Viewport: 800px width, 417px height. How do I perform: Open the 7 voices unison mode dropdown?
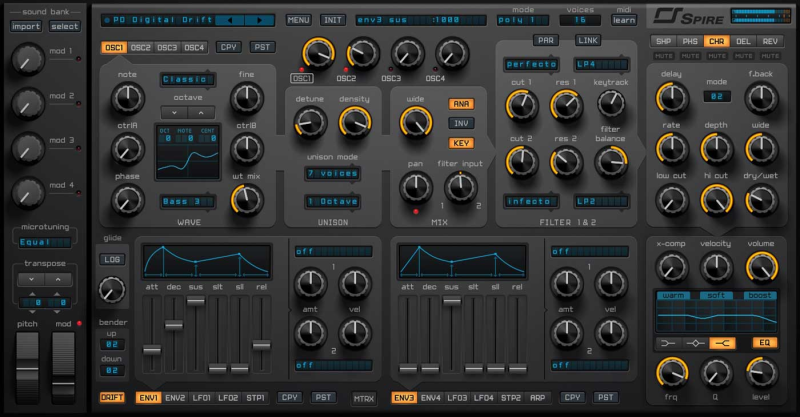[x=333, y=174]
